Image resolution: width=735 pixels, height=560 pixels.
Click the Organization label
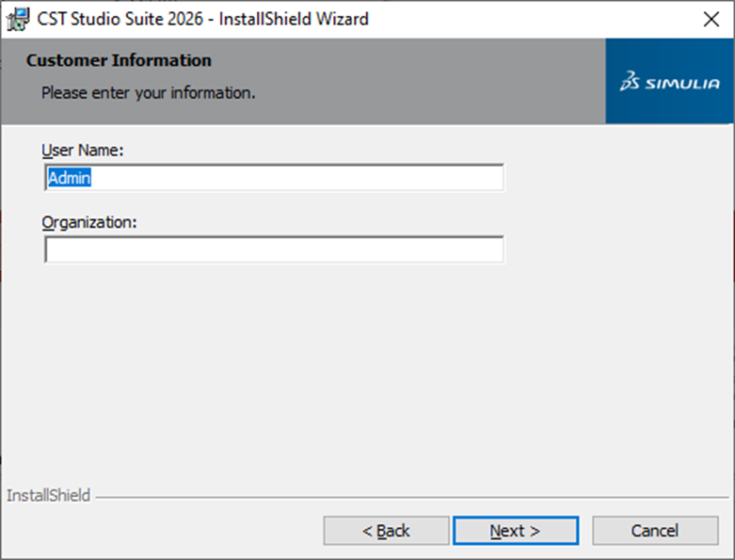pos(89,222)
